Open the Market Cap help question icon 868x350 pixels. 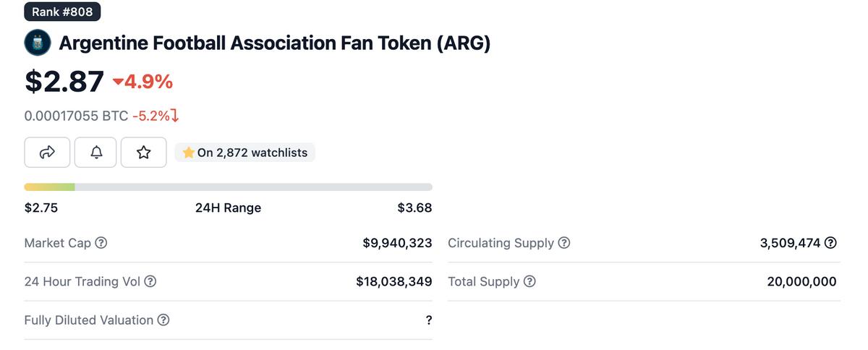(x=101, y=243)
